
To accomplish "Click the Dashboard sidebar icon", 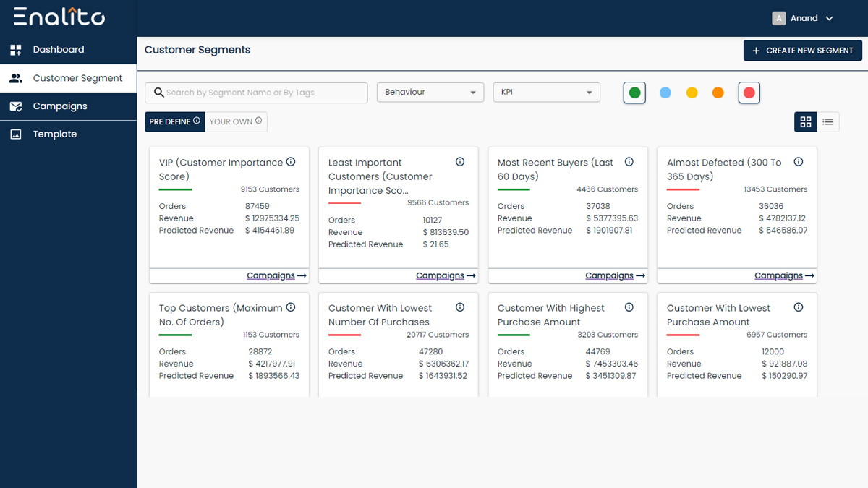I will click(x=16, y=50).
